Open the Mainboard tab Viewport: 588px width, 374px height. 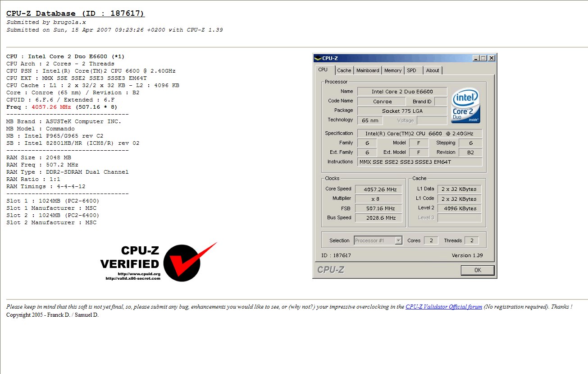point(368,70)
